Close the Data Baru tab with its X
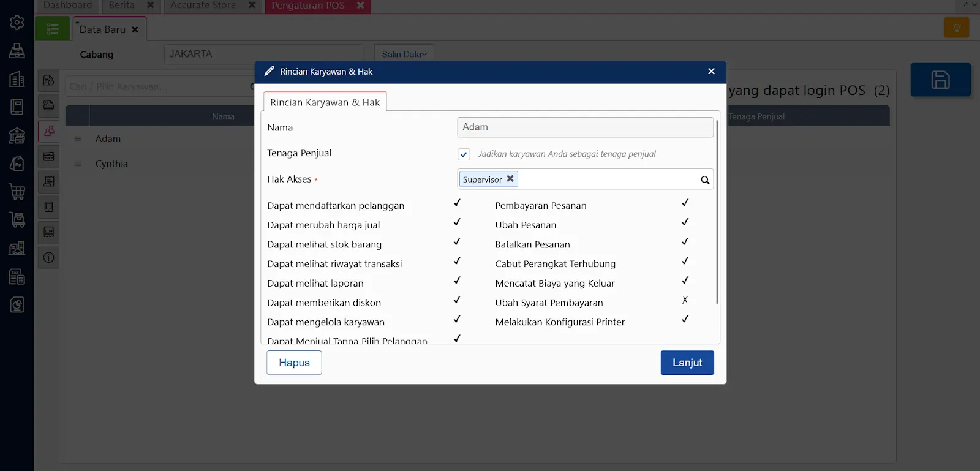The height and width of the screenshot is (471, 980). 135,29
